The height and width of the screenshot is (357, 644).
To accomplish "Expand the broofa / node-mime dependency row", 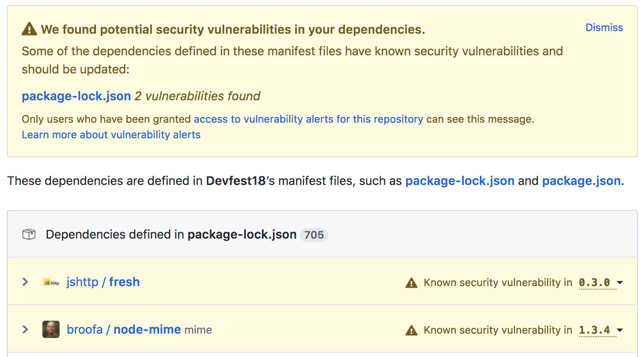I will [26, 329].
